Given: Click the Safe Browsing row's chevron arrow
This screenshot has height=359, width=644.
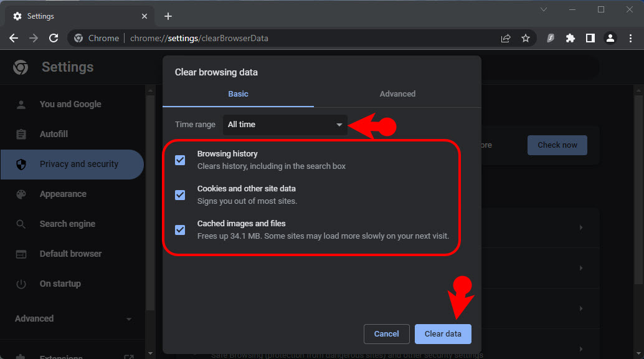Looking at the screenshot, I should point(580,349).
